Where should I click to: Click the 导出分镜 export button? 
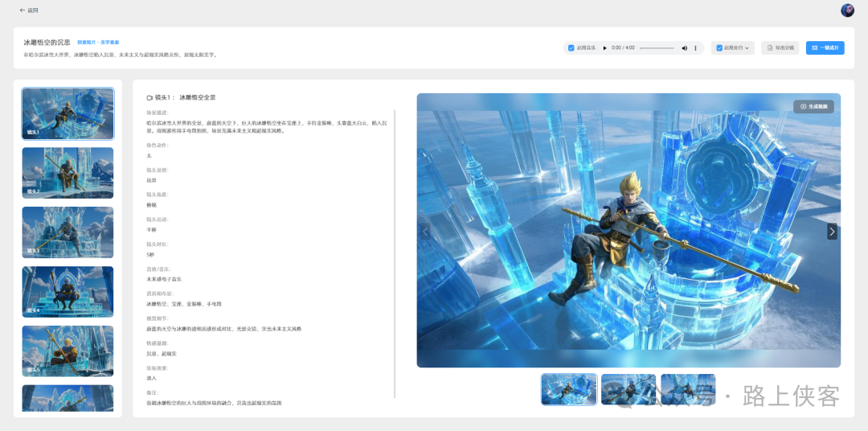(780, 47)
